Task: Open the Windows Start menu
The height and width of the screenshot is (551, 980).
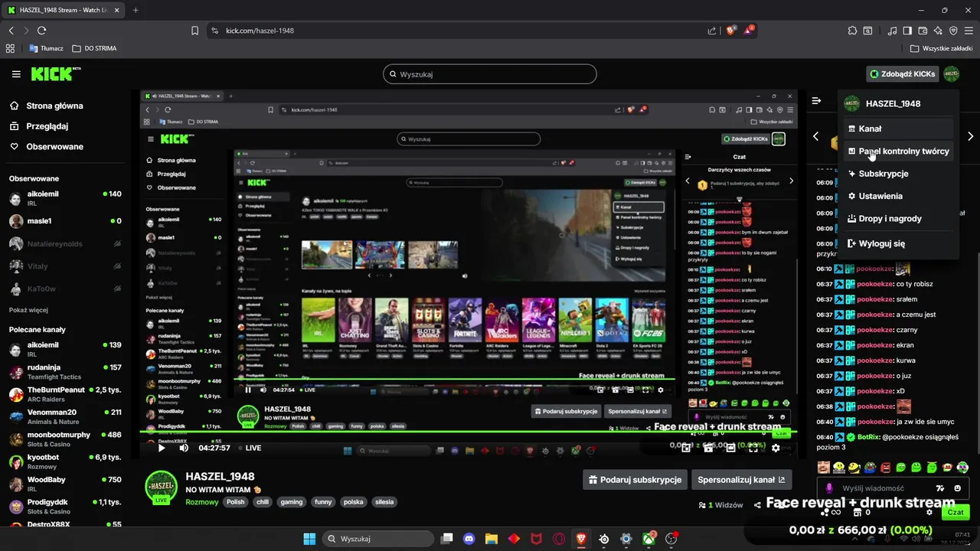Action: (x=309, y=539)
